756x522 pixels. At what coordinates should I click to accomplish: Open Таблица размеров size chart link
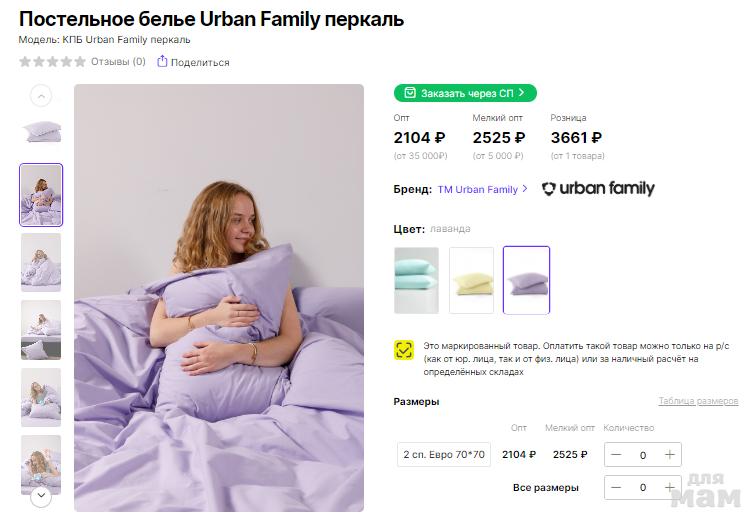(697, 401)
